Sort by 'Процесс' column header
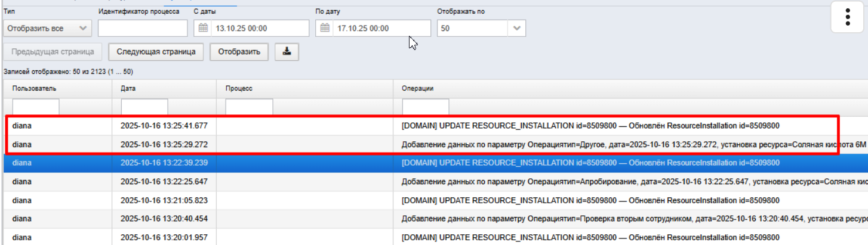This screenshot has width=868, height=245. click(239, 88)
